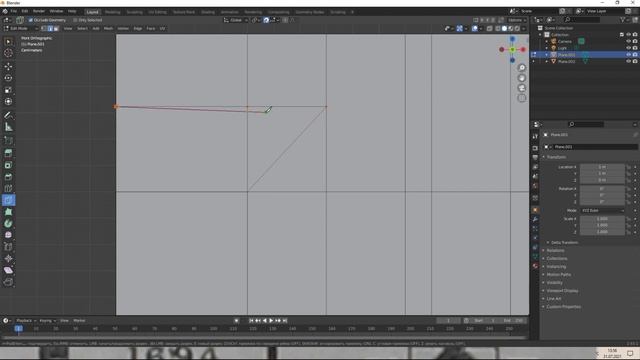Open the Modifiers wrench properties tab
The width and height of the screenshot is (640, 360).
(x=535, y=220)
